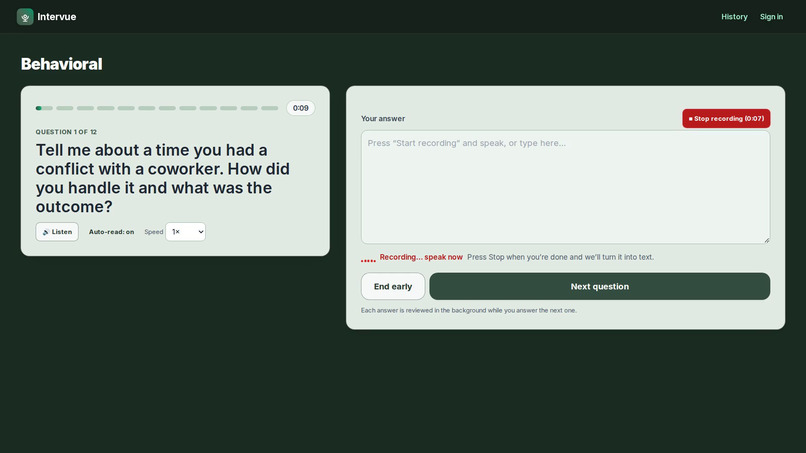The width and height of the screenshot is (806, 453).
Task: Click the Sign in link
Action: click(x=771, y=16)
